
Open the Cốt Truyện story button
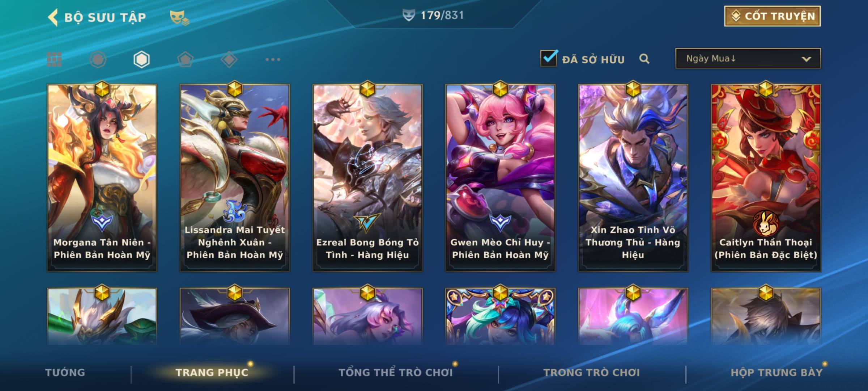772,16
